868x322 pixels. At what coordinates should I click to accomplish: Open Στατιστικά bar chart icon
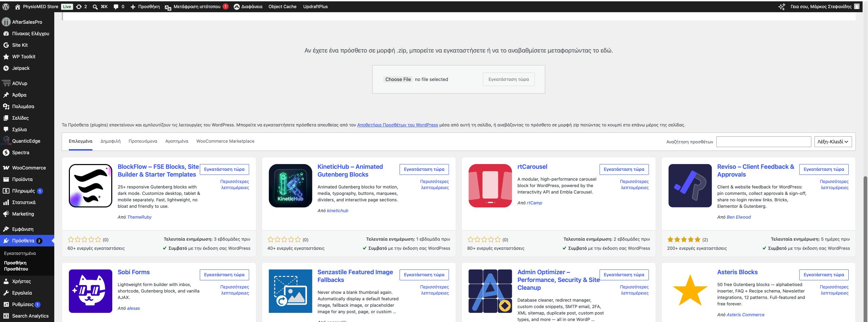(x=6, y=202)
